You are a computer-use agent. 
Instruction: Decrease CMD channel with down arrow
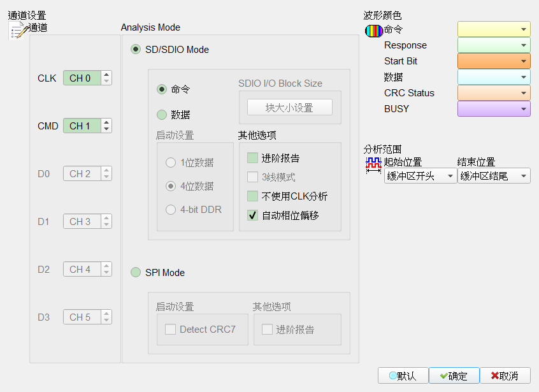pos(106,129)
